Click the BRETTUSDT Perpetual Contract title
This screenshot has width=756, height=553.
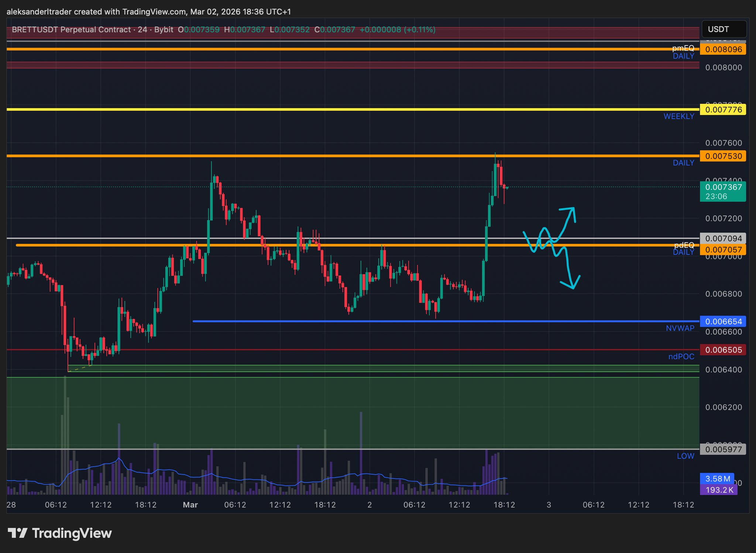[71, 30]
